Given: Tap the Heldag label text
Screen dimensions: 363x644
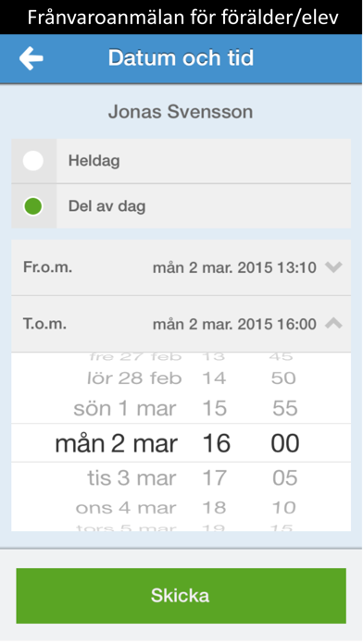Looking at the screenshot, I should pos(94,161).
